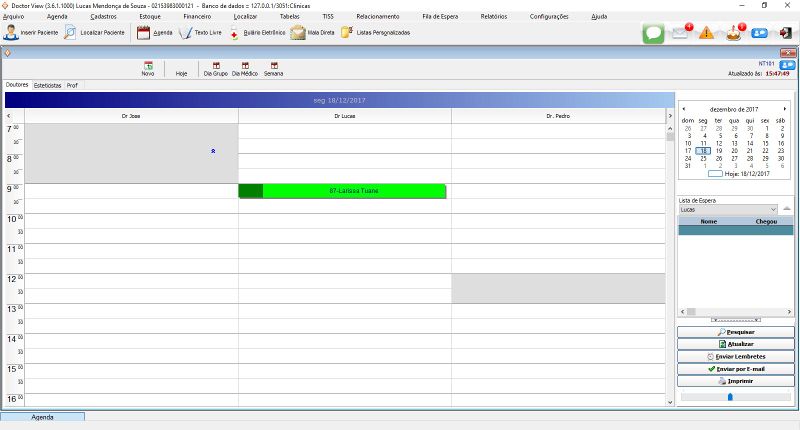Switch to Semana view
Screen dimensions: 800x430
(273, 68)
